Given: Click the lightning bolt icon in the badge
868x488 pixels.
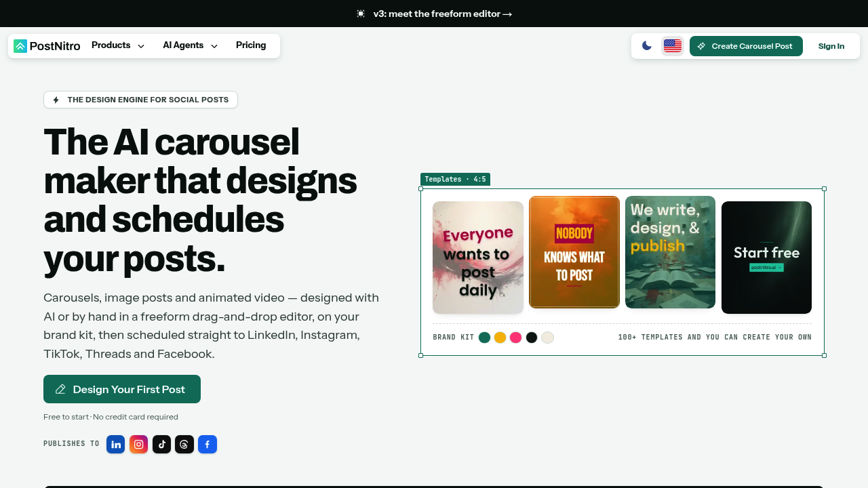Looking at the screenshot, I should pos(56,100).
